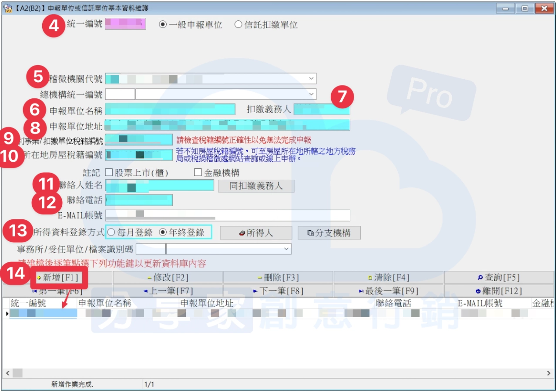The height and width of the screenshot is (392, 557).
Task: Click the 聯絡電話 input field
Action: tap(139, 200)
